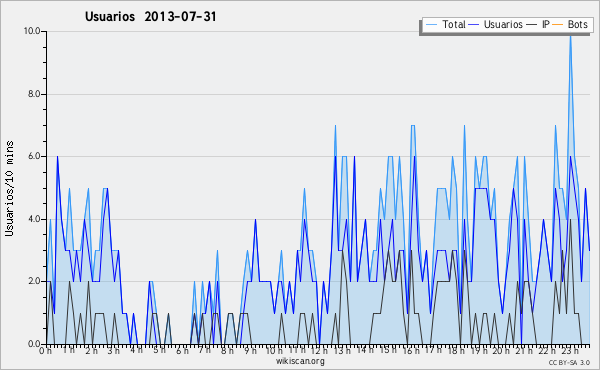Click the '8 h' x-axis label
This screenshot has height=370, width=600.
click(227, 351)
